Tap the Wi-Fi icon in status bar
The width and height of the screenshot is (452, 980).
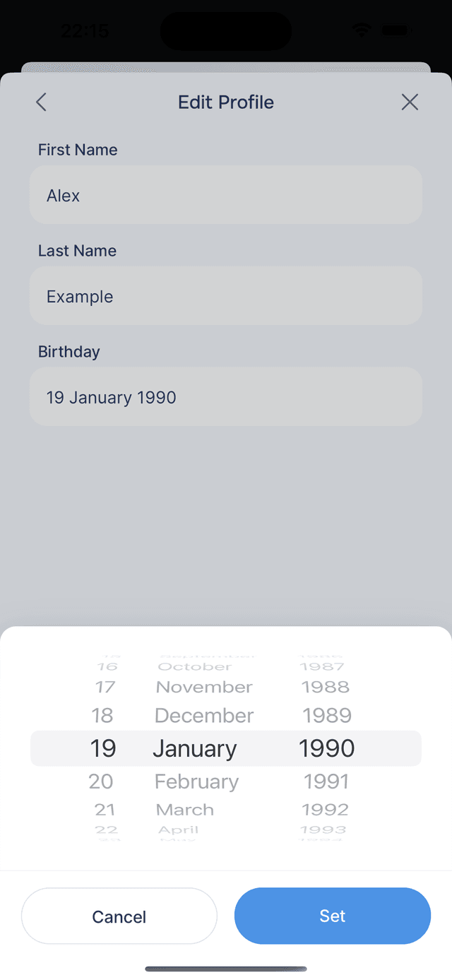point(362,31)
